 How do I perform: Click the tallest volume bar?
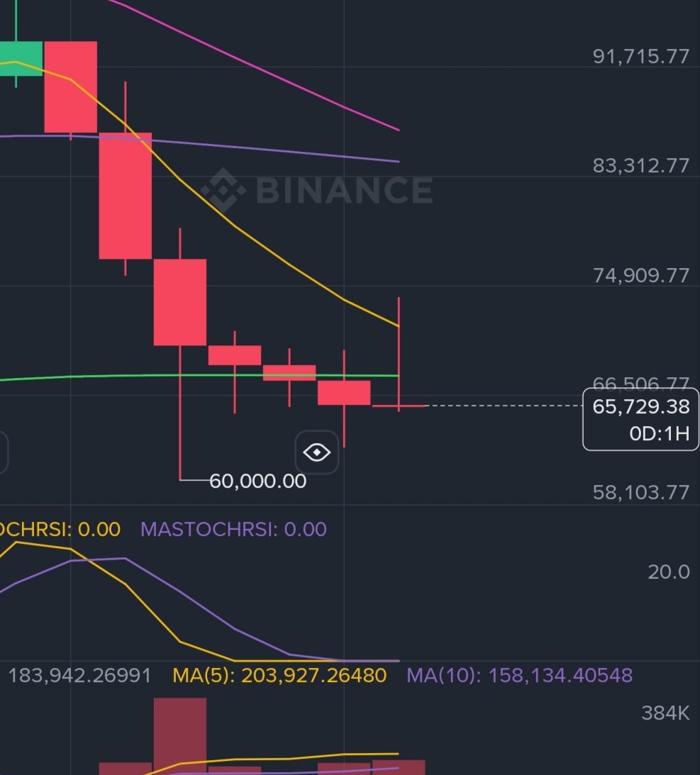click(180, 736)
